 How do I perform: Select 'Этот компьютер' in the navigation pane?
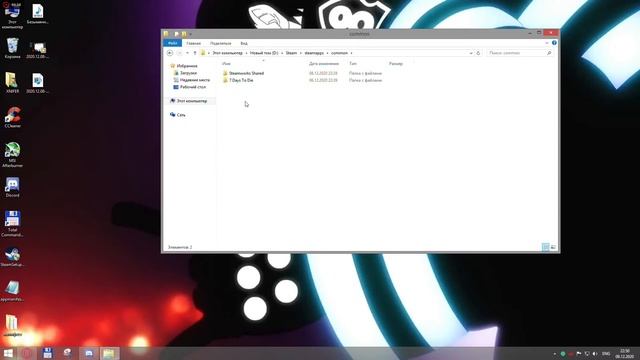[x=191, y=101]
